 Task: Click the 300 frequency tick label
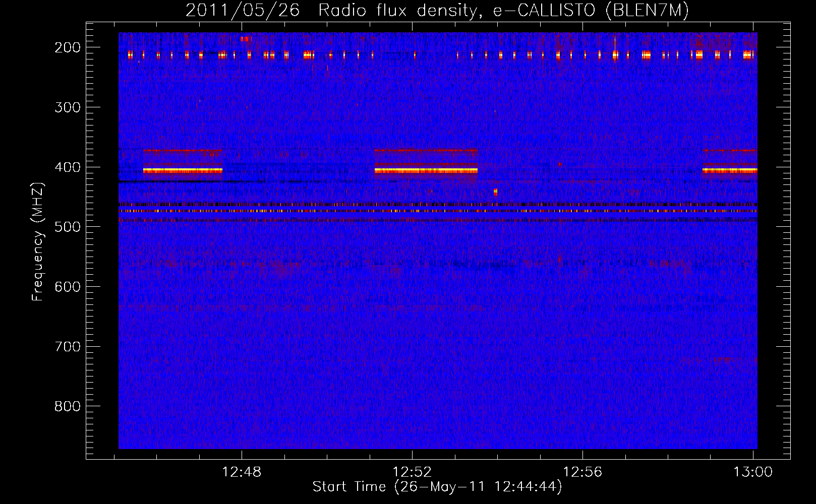pyautogui.click(x=67, y=107)
